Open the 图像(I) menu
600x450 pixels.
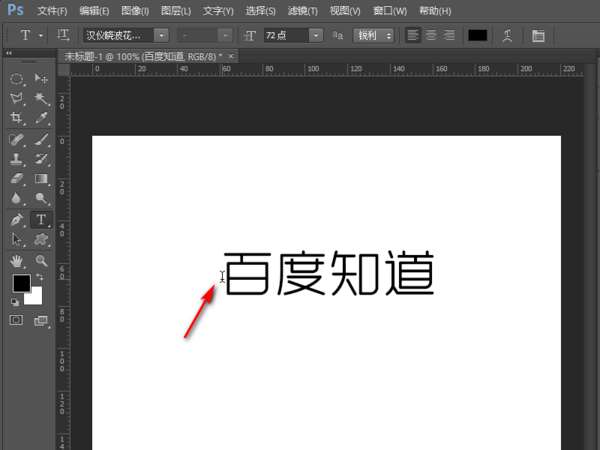[x=135, y=11]
